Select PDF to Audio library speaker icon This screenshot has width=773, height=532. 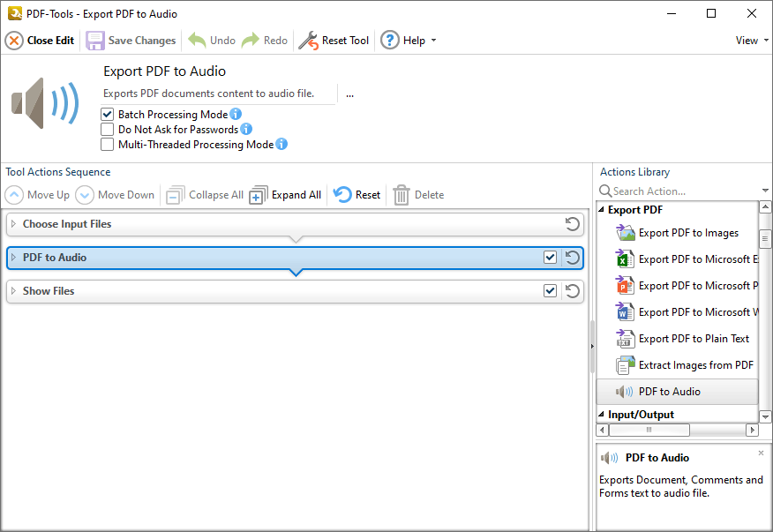[624, 392]
